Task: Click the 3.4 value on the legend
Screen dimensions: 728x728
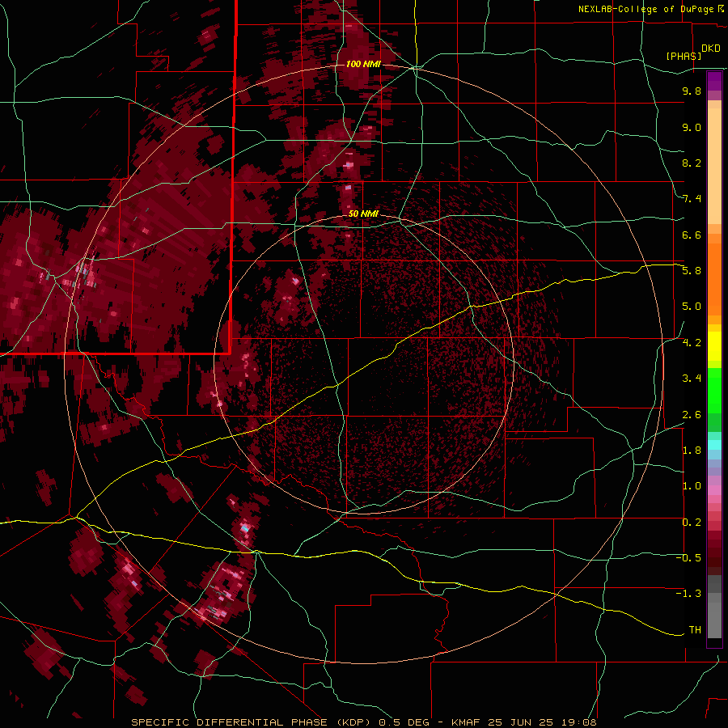Action: 692,379
